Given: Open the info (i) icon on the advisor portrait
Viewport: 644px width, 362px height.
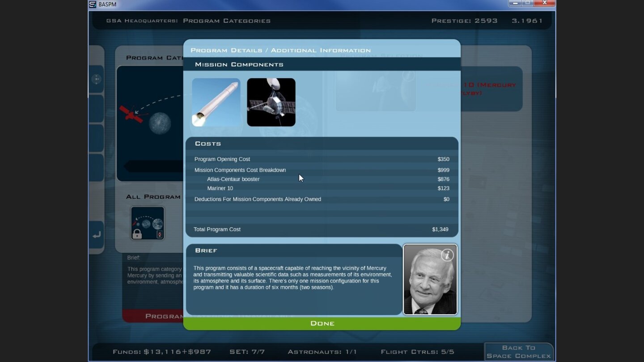Looking at the screenshot, I should [447, 255].
